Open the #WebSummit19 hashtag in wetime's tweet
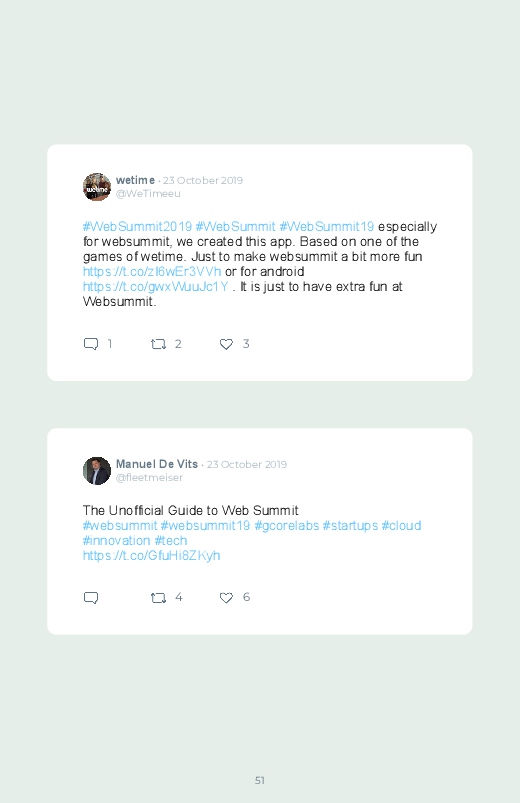520x803 pixels. click(x=327, y=226)
